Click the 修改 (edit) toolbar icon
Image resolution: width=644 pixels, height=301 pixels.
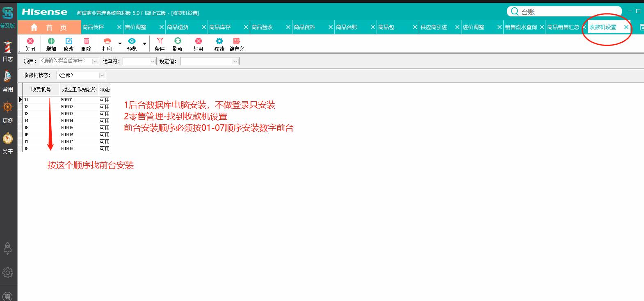coord(69,41)
